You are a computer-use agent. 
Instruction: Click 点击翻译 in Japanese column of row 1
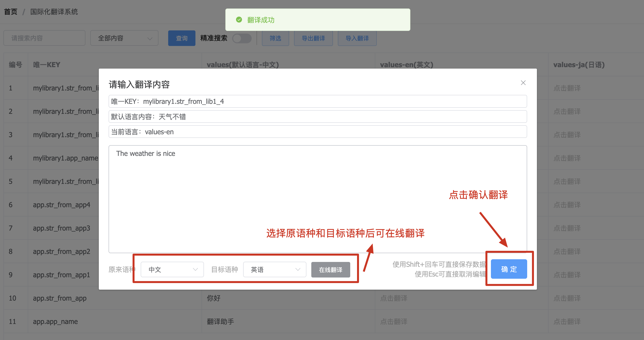click(567, 88)
